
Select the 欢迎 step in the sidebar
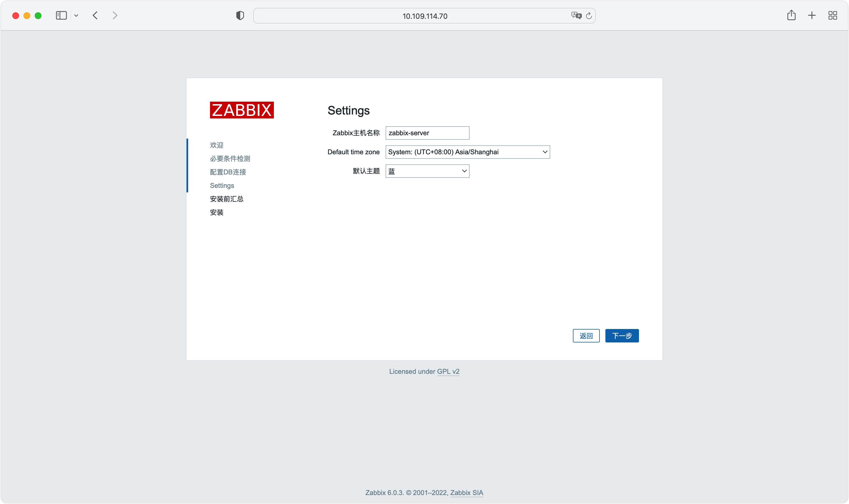[x=217, y=145]
